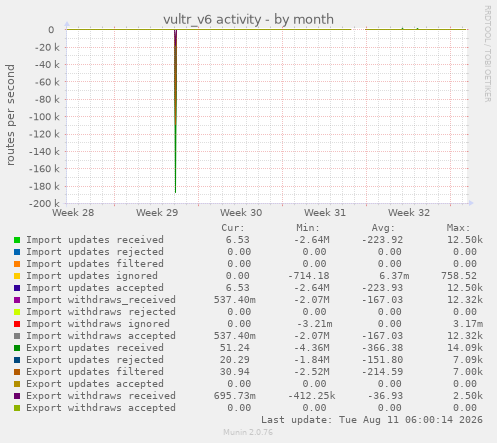Click the Export withdraws received legend label

(101, 396)
